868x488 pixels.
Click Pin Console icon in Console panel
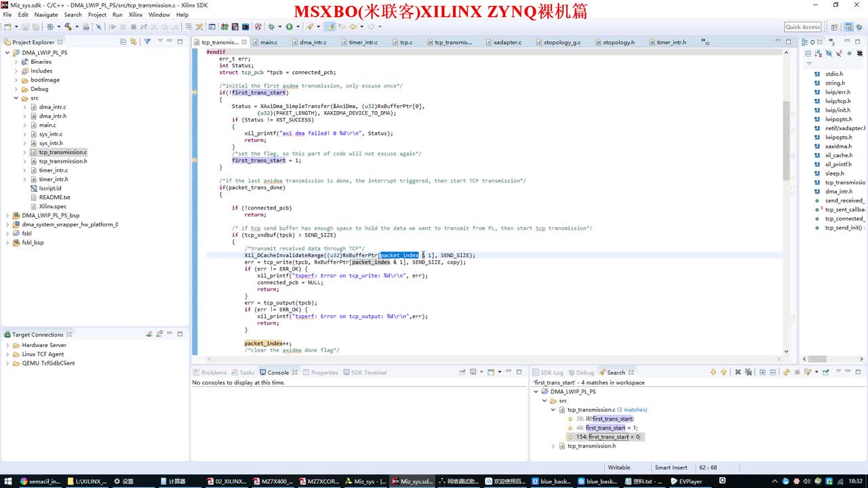[462, 371]
